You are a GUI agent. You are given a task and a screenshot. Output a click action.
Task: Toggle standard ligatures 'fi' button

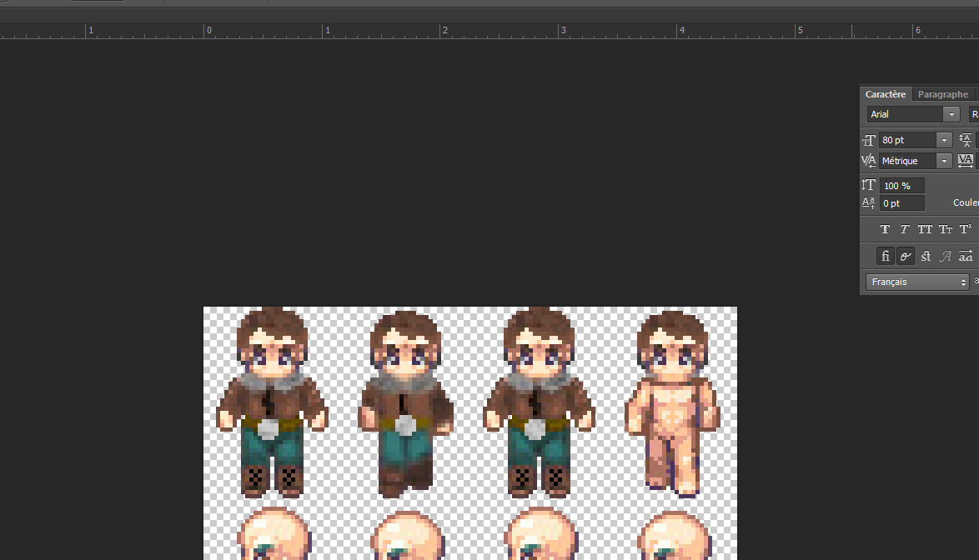885,257
